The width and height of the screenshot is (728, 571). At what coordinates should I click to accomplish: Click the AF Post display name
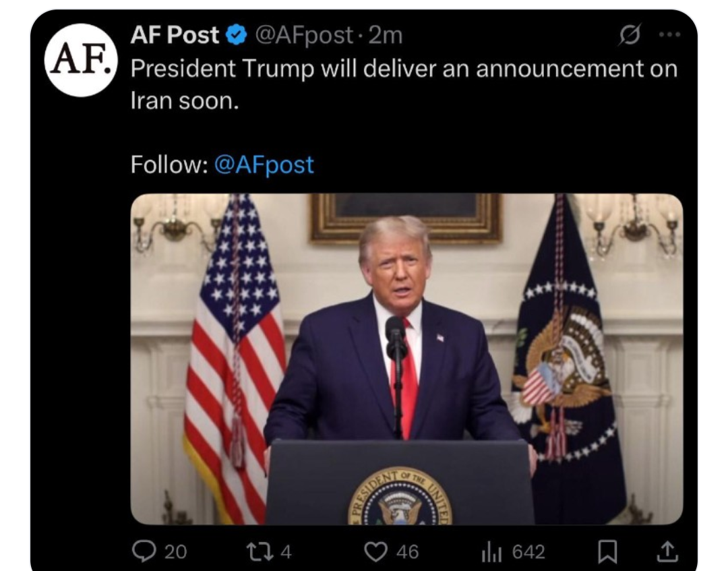point(175,35)
